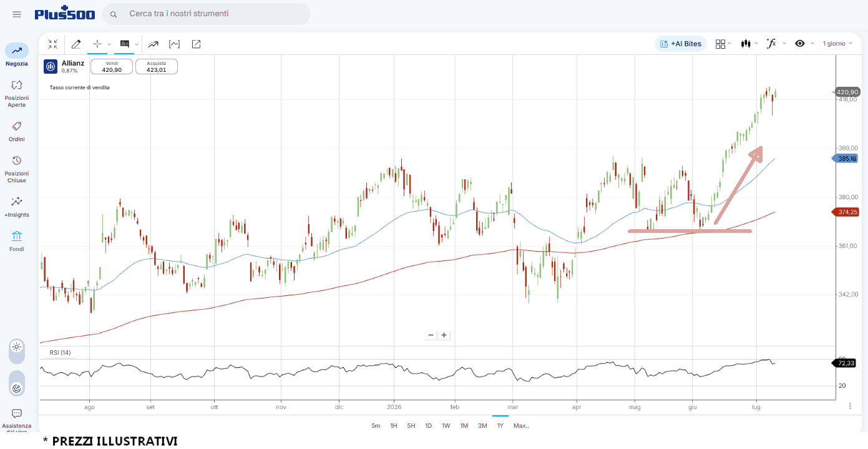Select the 1M timeframe
The width and height of the screenshot is (868, 449).
pos(464,426)
